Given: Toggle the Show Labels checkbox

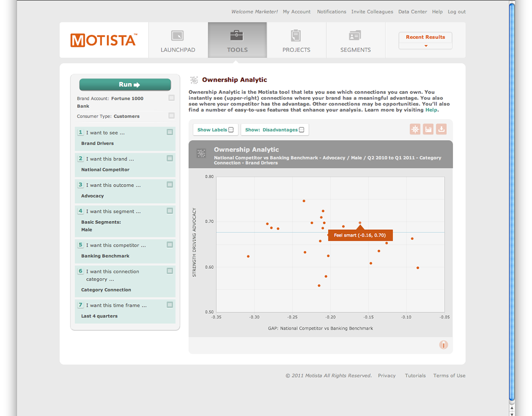Looking at the screenshot, I should coord(231,130).
